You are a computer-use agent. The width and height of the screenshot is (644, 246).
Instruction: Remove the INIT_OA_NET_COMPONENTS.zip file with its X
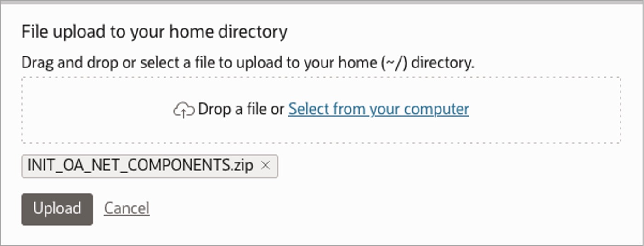tap(265, 166)
